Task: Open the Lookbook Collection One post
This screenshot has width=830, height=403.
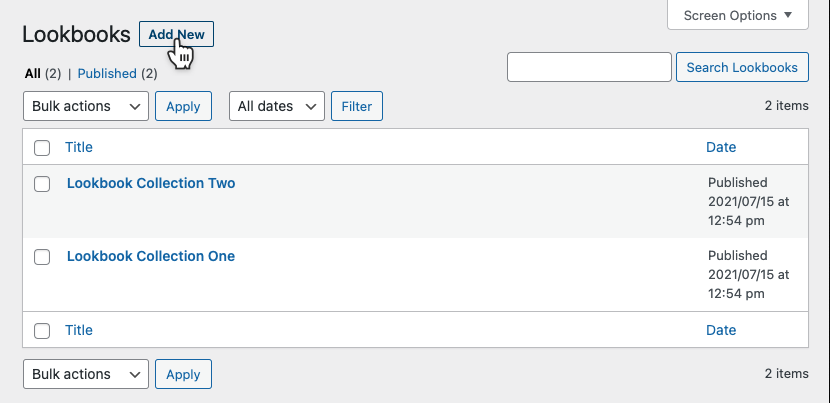Action: point(151,256)
